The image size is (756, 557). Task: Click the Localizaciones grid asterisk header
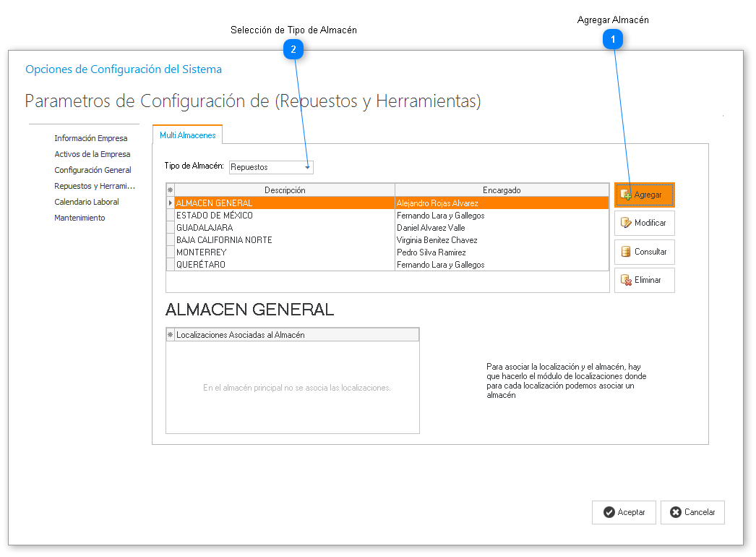click(x=171, y=335)
